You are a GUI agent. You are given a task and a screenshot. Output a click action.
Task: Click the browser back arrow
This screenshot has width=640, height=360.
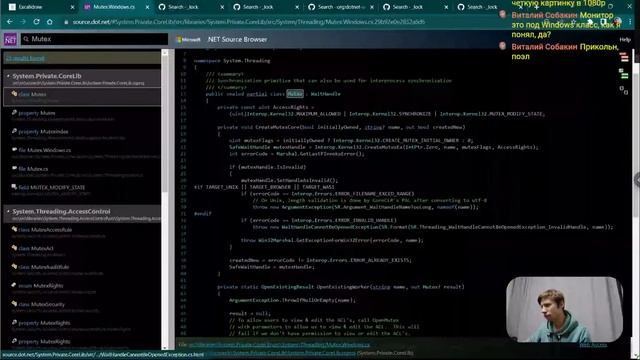(10, 22)
